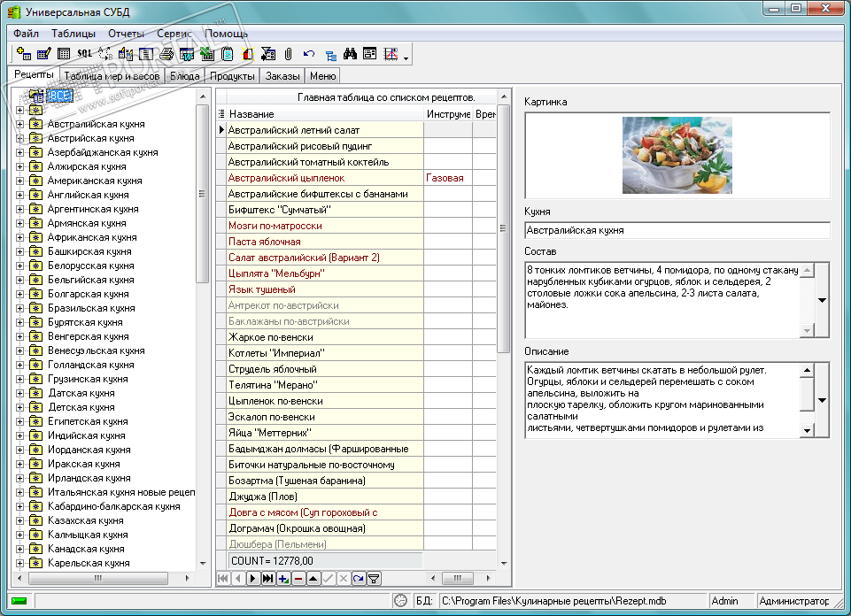Expand Грузинская кухня tree node
This screenshot has height=616, width=851.
20,379
